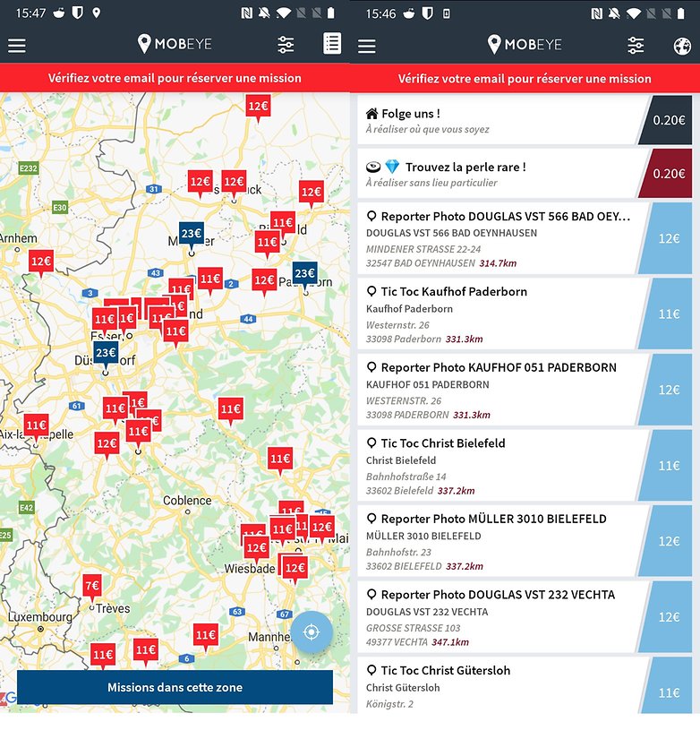
Task: Open Tic Toc Kaufhof Paderborn mission
Action: coord(525,314)
